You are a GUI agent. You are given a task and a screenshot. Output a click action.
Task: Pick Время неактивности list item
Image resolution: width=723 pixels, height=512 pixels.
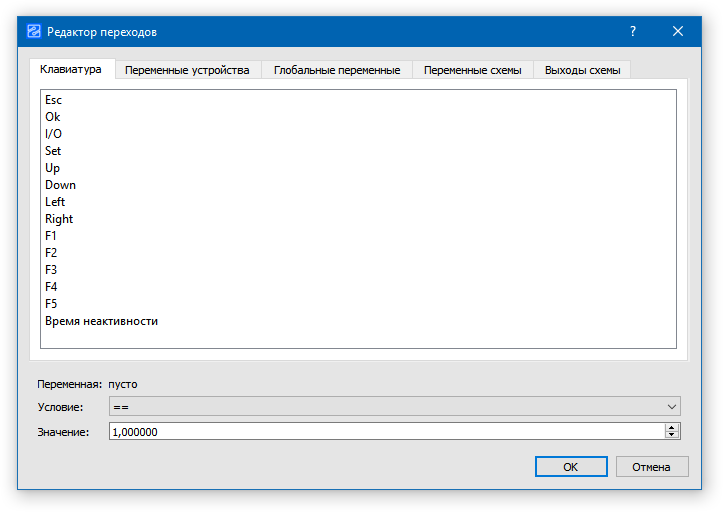coord(101,321)
